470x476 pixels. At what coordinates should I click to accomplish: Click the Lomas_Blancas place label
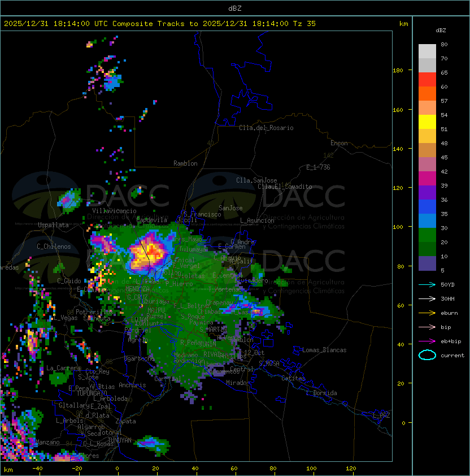324,350
